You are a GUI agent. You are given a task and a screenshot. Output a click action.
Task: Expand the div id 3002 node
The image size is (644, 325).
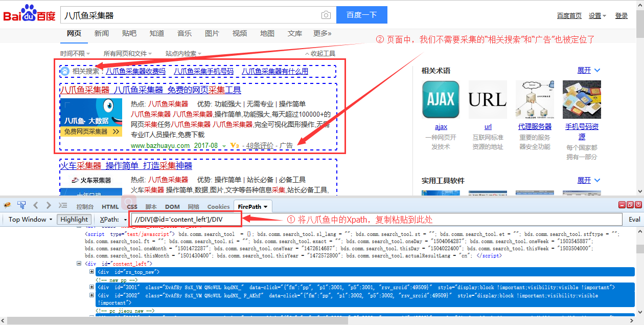(91, 295)
